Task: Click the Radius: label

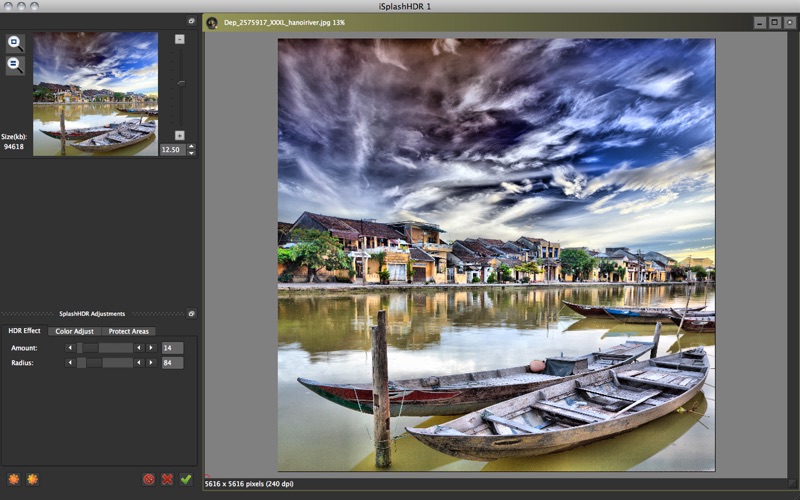Action: pos(22,363)
